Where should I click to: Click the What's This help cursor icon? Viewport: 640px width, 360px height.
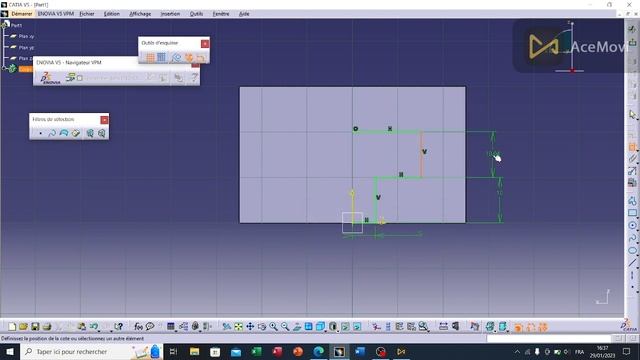click(118, 327)
